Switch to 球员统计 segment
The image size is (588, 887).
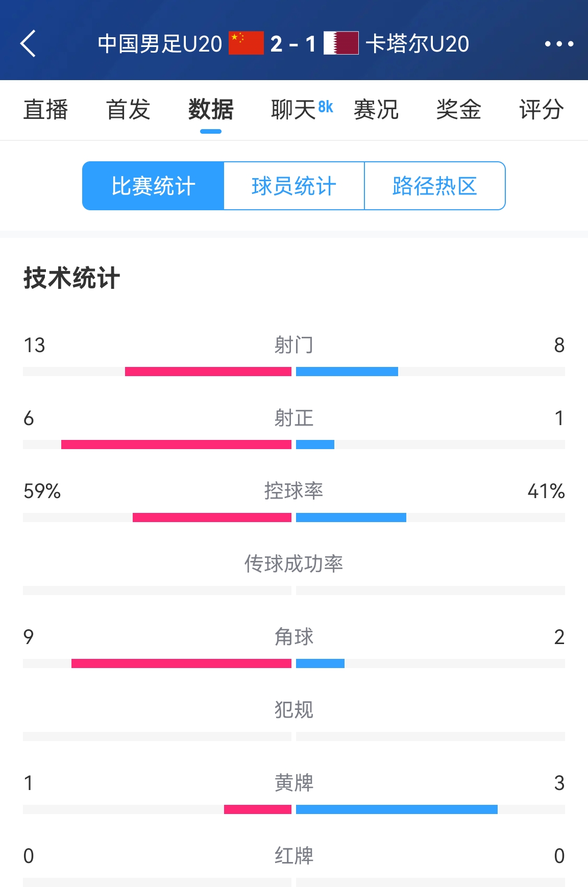pos(294,186)
